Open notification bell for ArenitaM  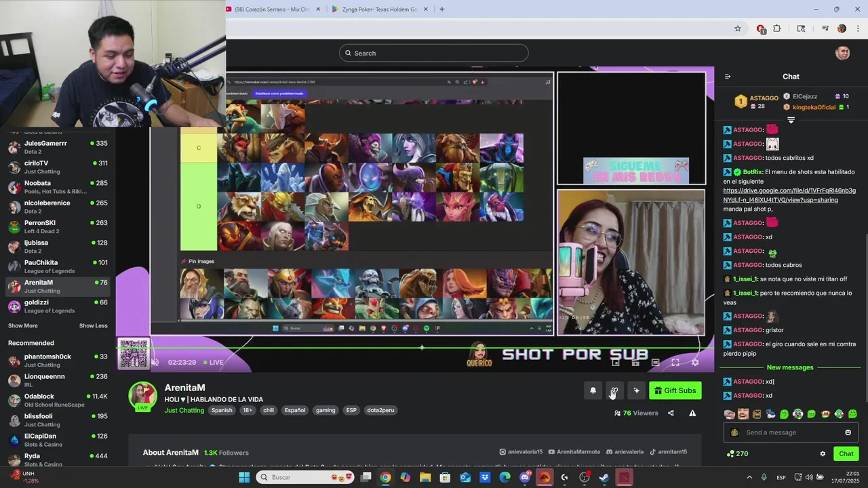[593, 390]
